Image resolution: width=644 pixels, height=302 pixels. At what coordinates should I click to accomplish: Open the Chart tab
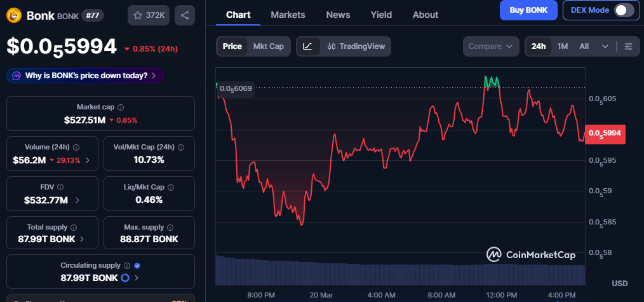pyautogui.click(x=238, y=15)
